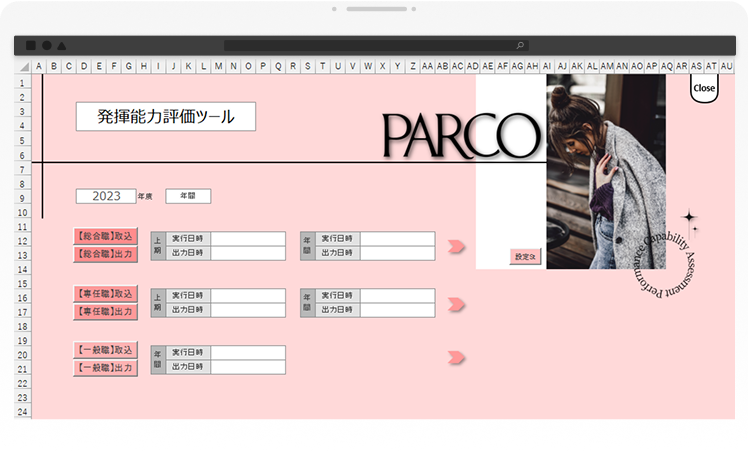The width and height of the screenshot is (748, 451).
Task: Start the 【専任職】取込 import
Action: click(x=105, y=294)
